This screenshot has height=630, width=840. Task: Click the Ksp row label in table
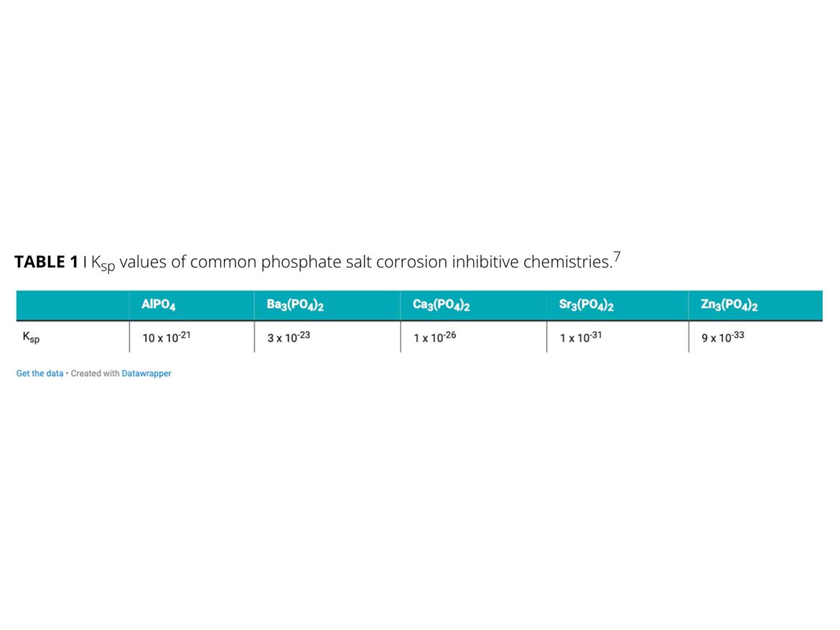pyautogui.click(x=31, y=337)
